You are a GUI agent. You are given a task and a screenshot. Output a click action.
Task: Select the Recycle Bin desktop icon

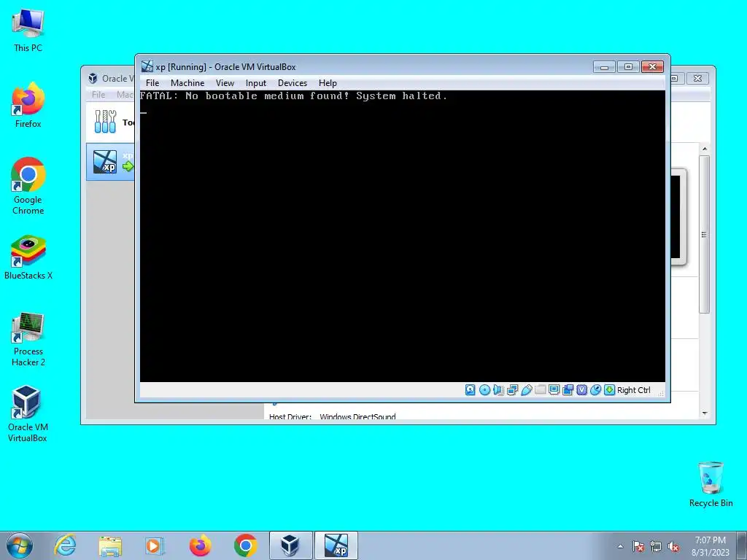pos(711,484)
